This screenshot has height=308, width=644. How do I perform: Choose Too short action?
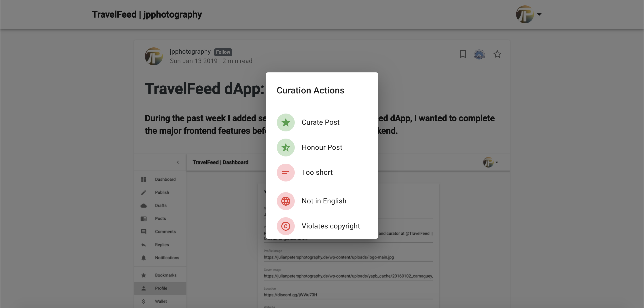pos(322,172)
